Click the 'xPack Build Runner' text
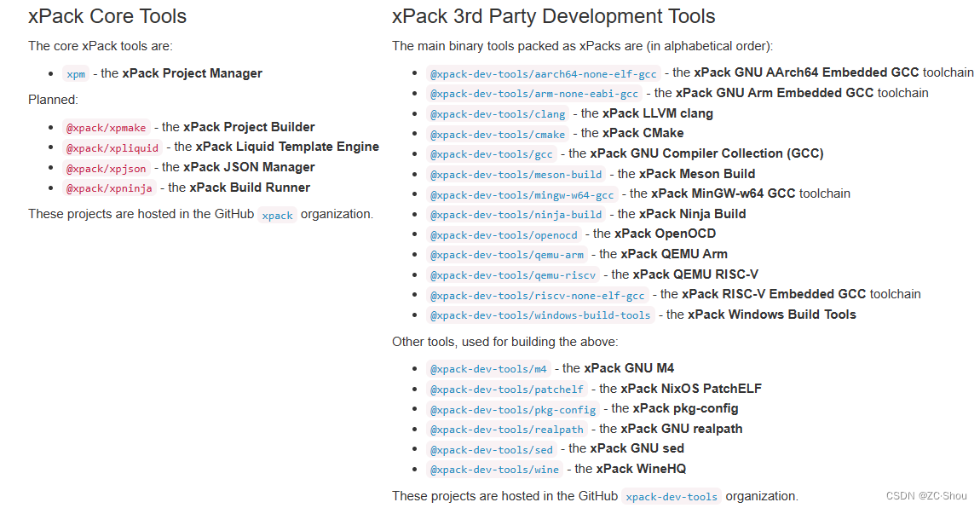The width and height of the screenshot is (980, 508). coord(250,188)
